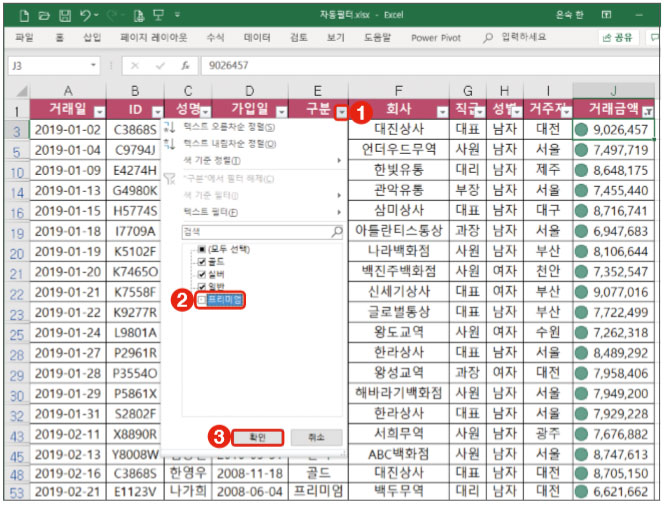Open filter dropdown for 거주지 column

pyautogui.click(x=566, y=112)
